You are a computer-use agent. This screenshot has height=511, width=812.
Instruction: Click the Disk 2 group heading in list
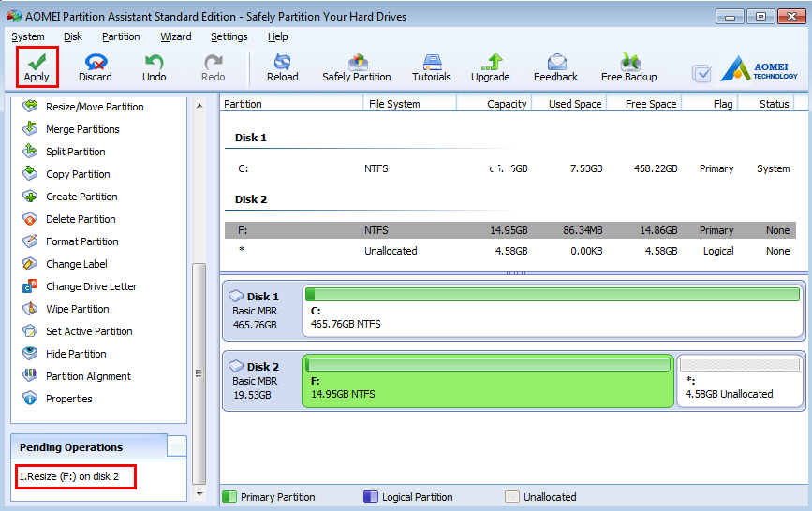tap(251, 199)
